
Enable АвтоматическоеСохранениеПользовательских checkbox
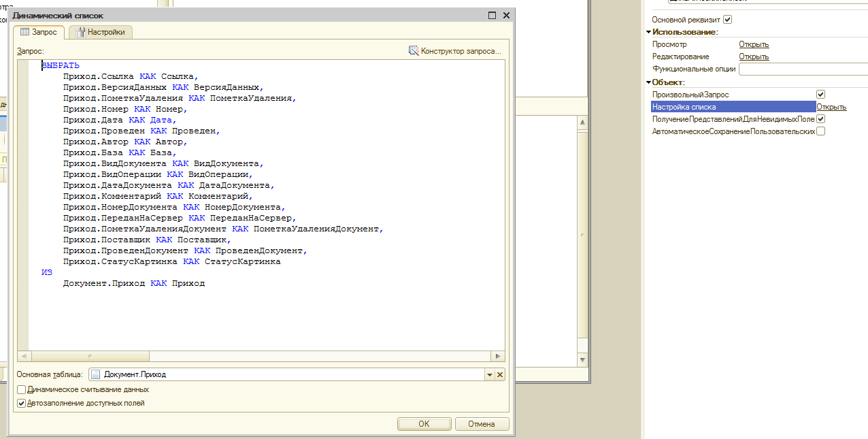coord(820,131)
